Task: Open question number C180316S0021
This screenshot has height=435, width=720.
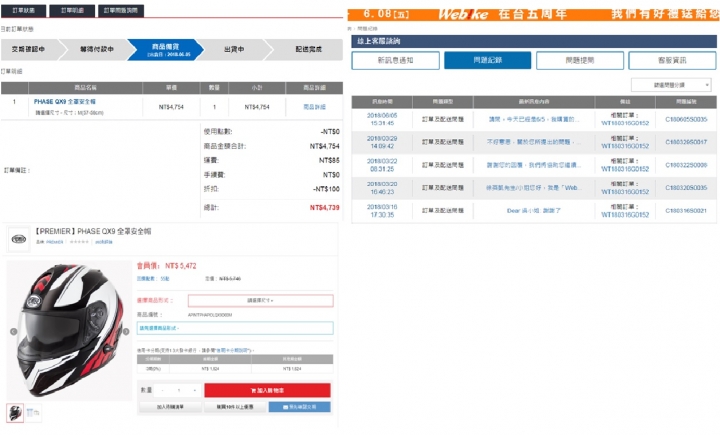Action: pyautogui.click(x=686, y=211)
